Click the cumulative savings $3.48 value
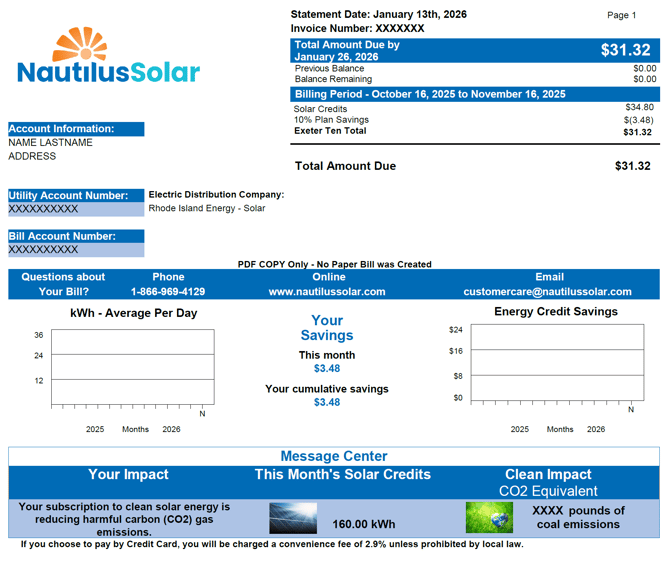The image size is (670, 565). coord(327,402)
